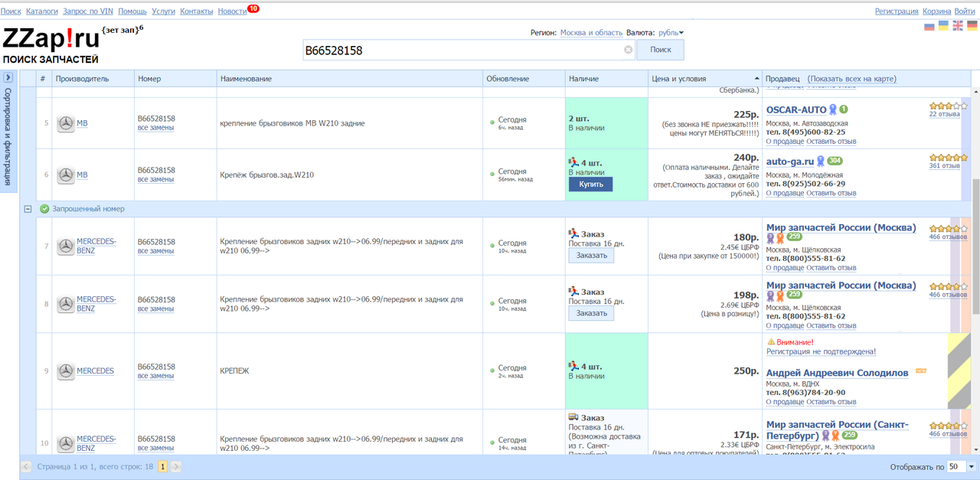
Task: Go to previous page arrow in pager
Action: [26, 466]
